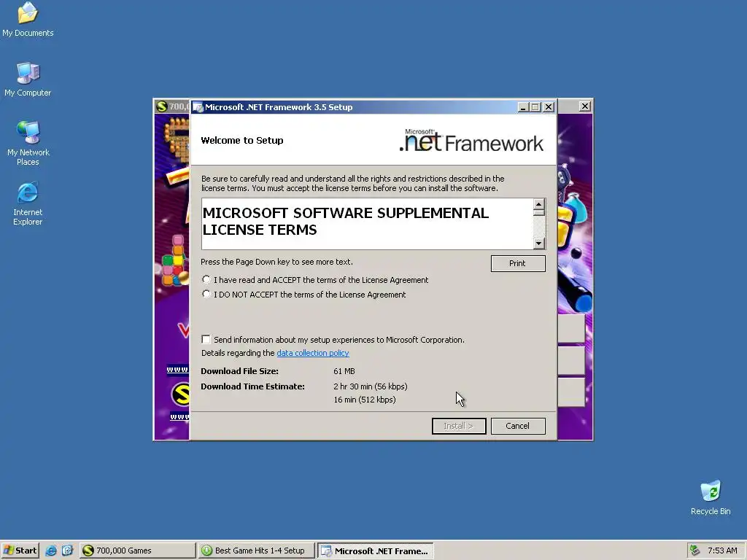
Task: Click the license text scroll up arrow
Action: tap(539, 205)
